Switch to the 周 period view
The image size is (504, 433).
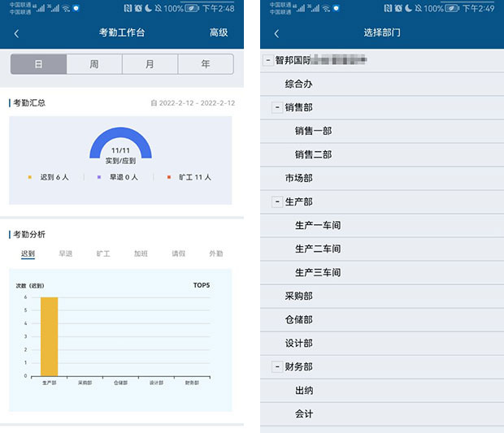[x=94, y=64]
